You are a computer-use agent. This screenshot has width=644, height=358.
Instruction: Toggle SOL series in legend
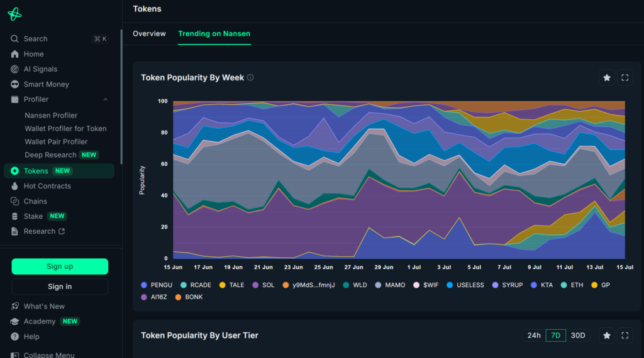pos(264,285)
